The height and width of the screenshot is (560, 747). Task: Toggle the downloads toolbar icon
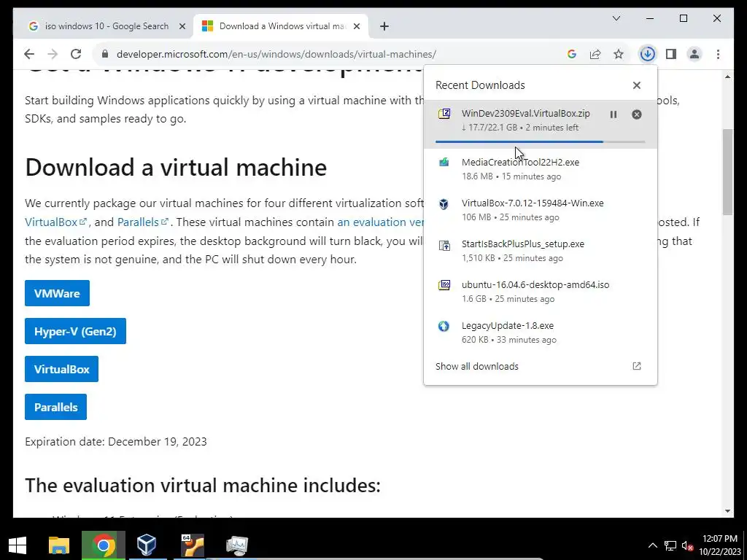(647, 54)
